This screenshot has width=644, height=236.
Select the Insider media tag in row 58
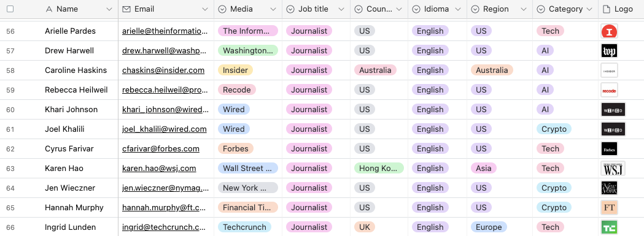[x=235, y=70]
